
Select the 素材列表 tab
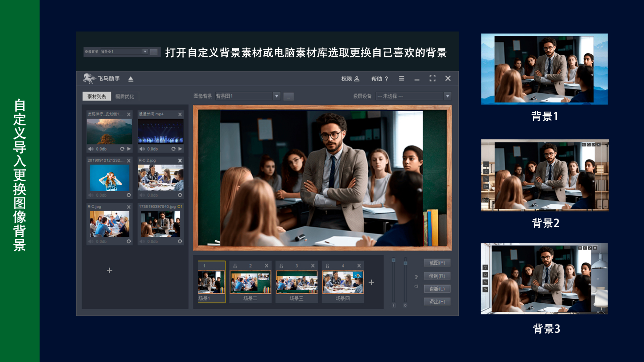[x=97, y=97]
